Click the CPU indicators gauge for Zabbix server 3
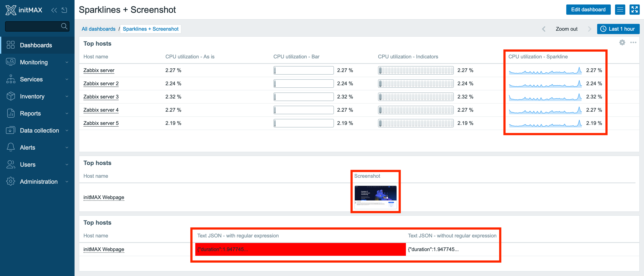The image size is (644, 276). 416,97
